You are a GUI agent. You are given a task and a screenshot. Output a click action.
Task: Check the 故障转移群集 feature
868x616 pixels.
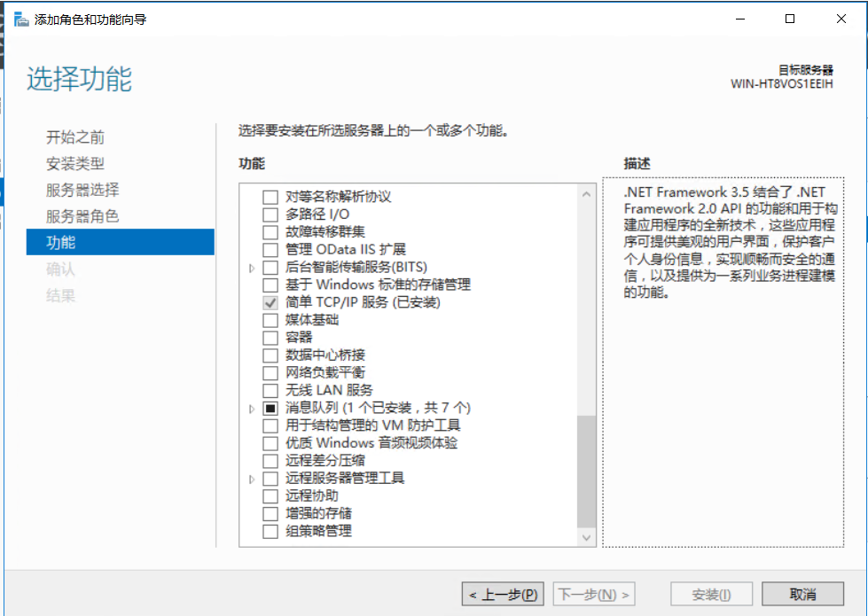coord(269,231)
